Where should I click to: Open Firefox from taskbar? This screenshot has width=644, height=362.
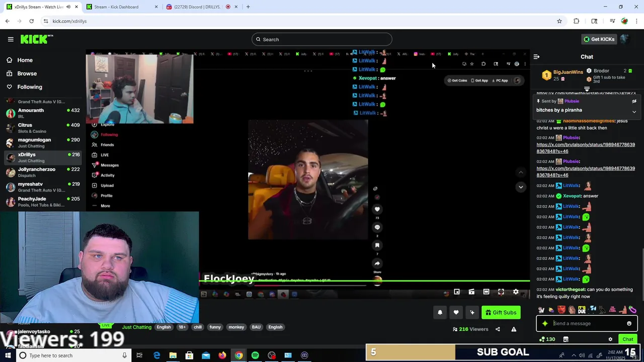(222, 355)
